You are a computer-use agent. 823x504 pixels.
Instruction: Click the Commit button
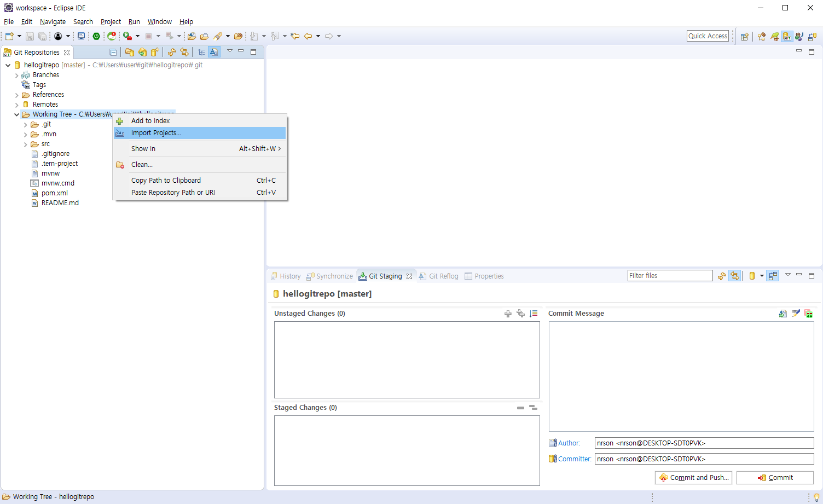(775, 478)
